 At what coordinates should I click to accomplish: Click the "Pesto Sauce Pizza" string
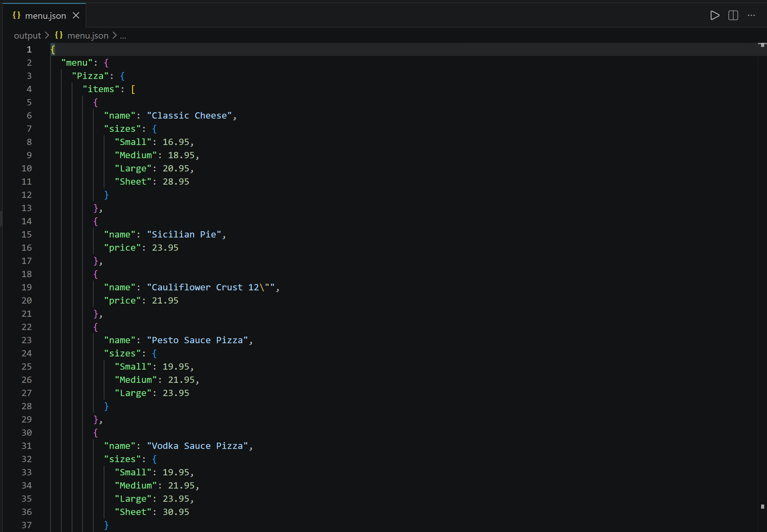point(197,340)
